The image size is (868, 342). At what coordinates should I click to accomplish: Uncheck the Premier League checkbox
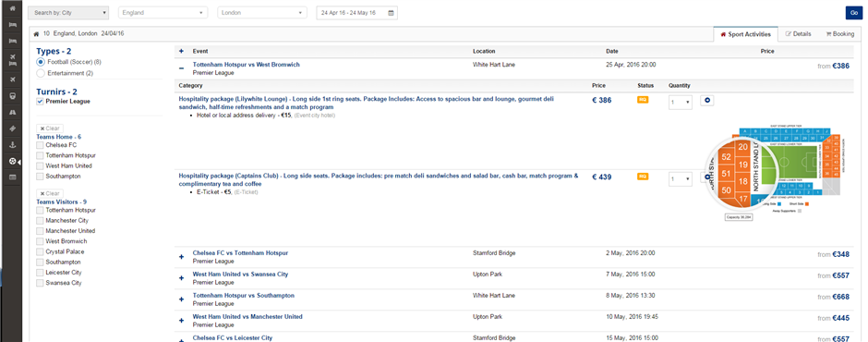click(40, 102)
